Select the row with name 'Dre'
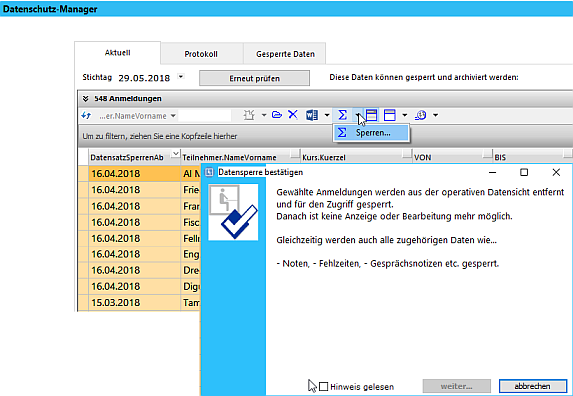The height and width of the screenshot is (396, 573). coord(139,270)
